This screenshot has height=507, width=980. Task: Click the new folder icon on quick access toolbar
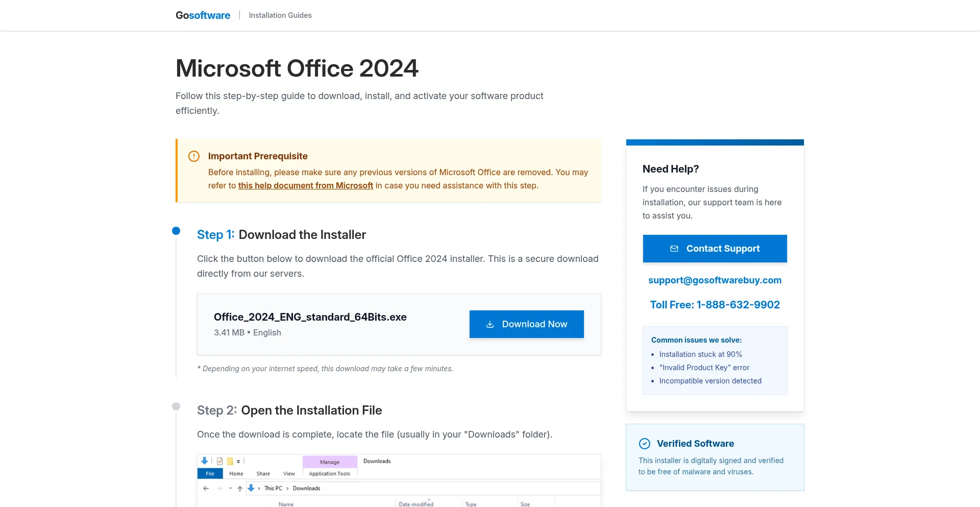[230, 461]
